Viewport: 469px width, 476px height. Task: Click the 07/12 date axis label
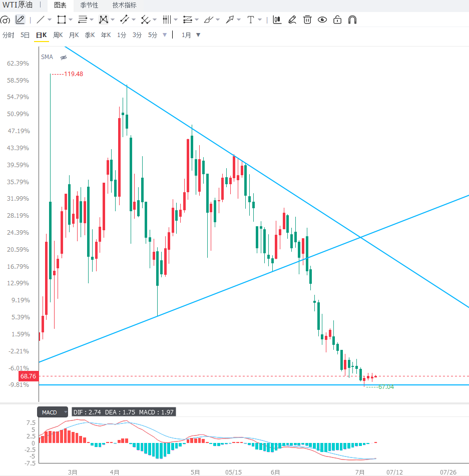394,472
